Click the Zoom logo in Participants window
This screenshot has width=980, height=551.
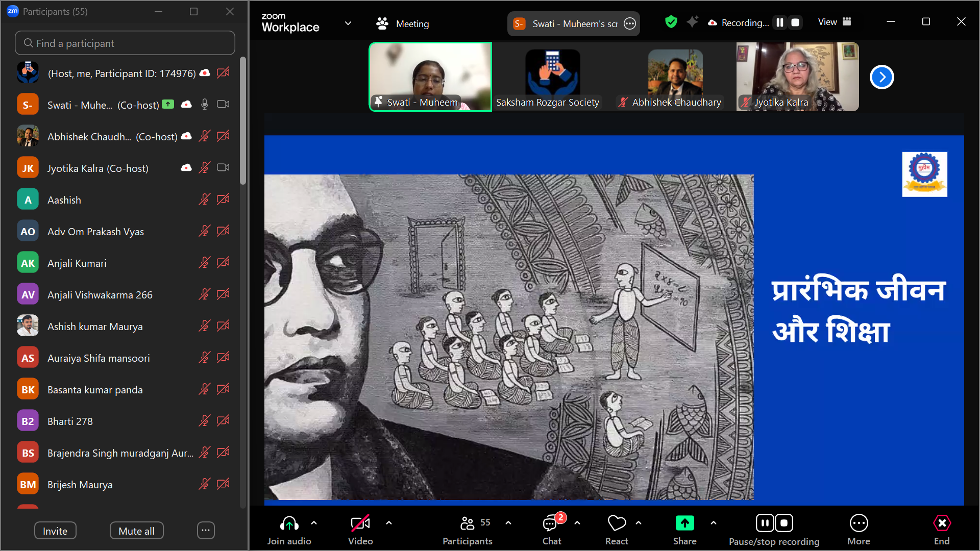coord(13,11)
